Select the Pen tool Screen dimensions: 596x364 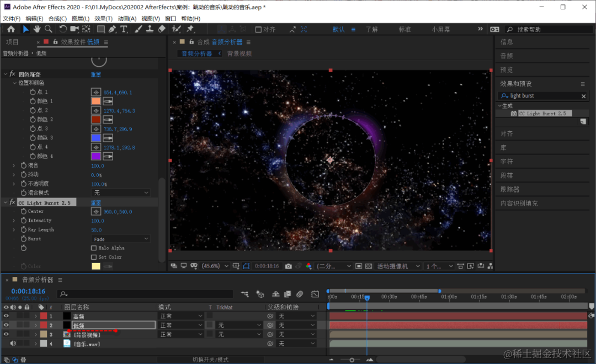pos(112,29)
